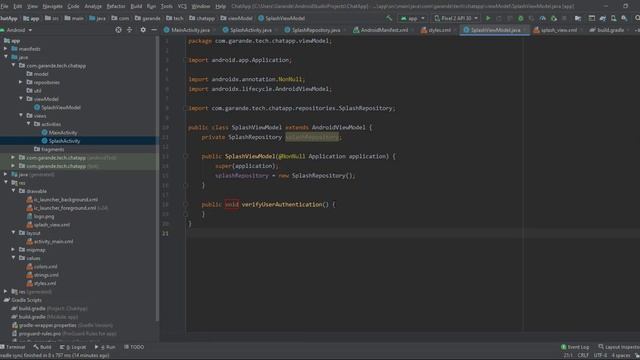
Task: Collapse the layout folder arrow
Action: click(13, 233)
